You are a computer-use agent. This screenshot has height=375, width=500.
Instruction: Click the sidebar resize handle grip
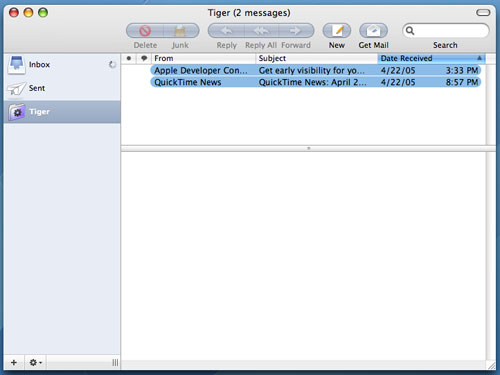click(x=115, y=363)
